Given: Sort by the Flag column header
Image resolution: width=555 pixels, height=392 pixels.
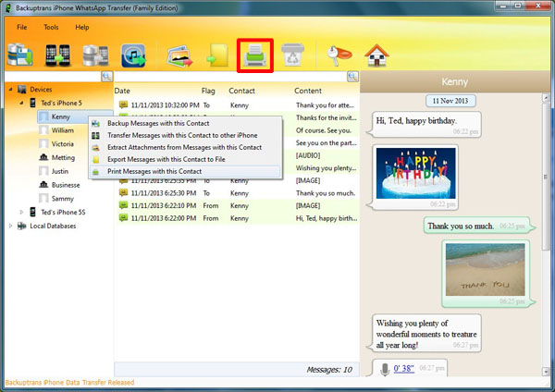Looking at the screenshot, I should (208, 91).
